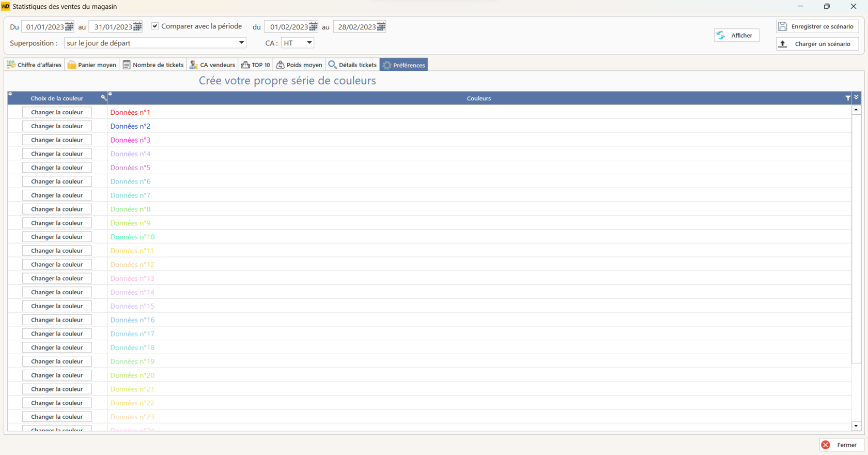Click the scroll down arrow of color list

coord(856,426)
